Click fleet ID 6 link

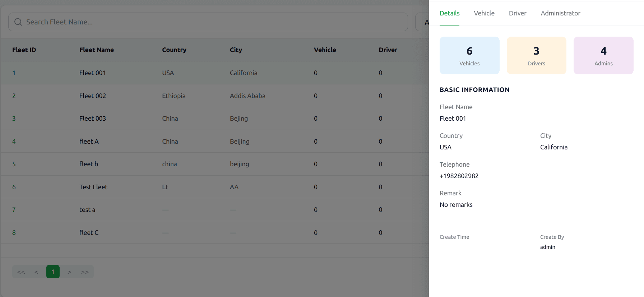click(x=14, y=187)
